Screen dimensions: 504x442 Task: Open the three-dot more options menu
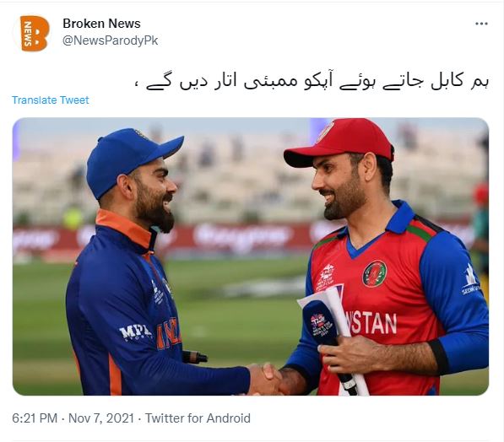[481, 24]
